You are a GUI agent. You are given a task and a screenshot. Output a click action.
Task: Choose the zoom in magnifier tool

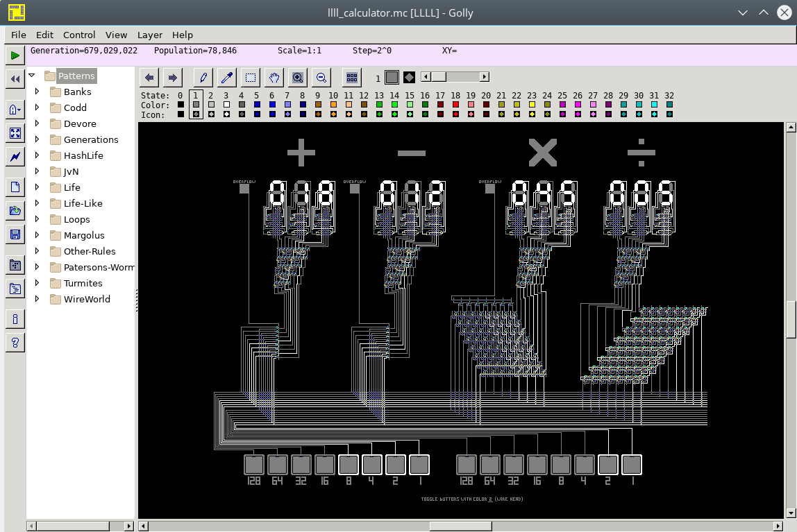click(x=298, y=78)
